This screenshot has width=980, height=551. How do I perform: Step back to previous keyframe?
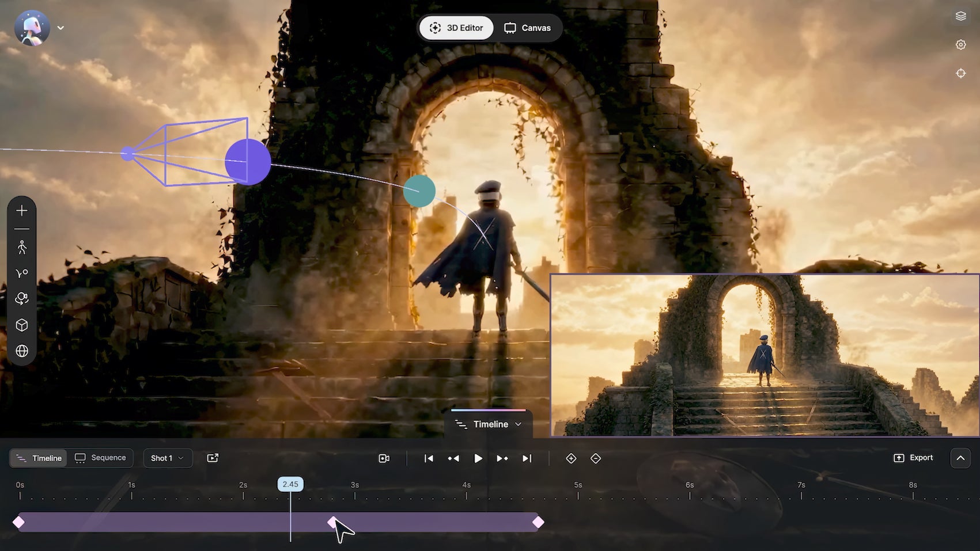click(453, 458)
